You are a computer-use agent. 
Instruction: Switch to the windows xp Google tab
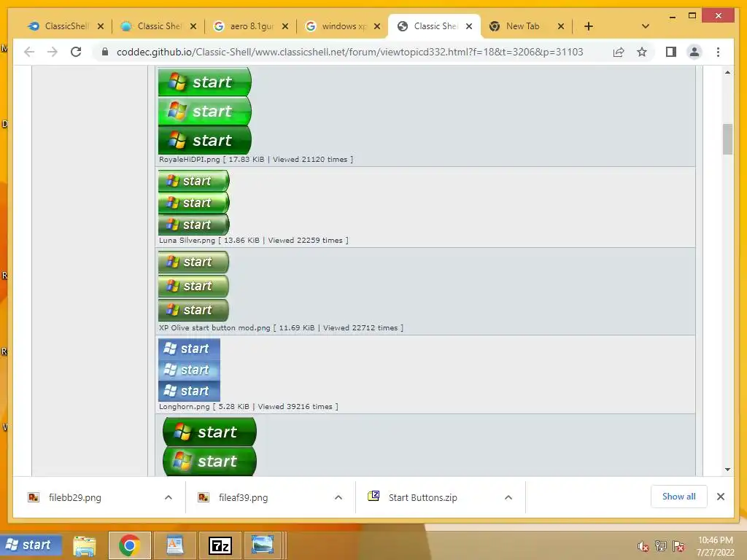pos(337,26)
